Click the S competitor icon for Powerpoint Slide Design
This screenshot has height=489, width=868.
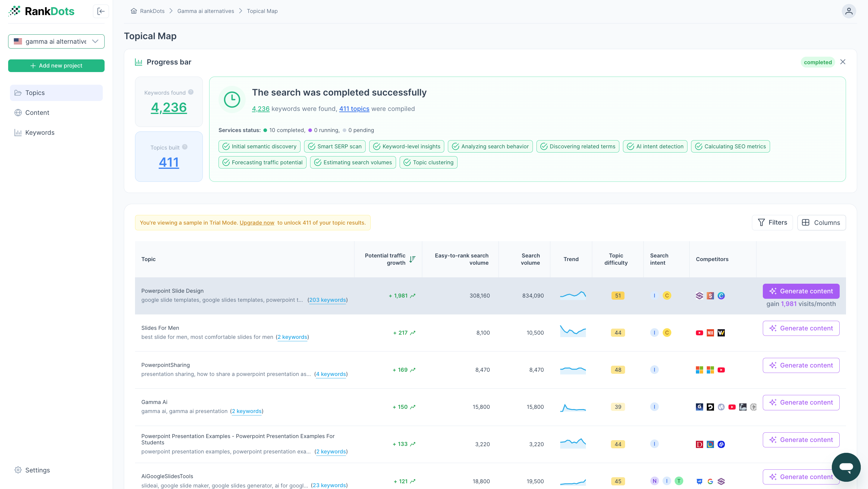coord(710,295)
